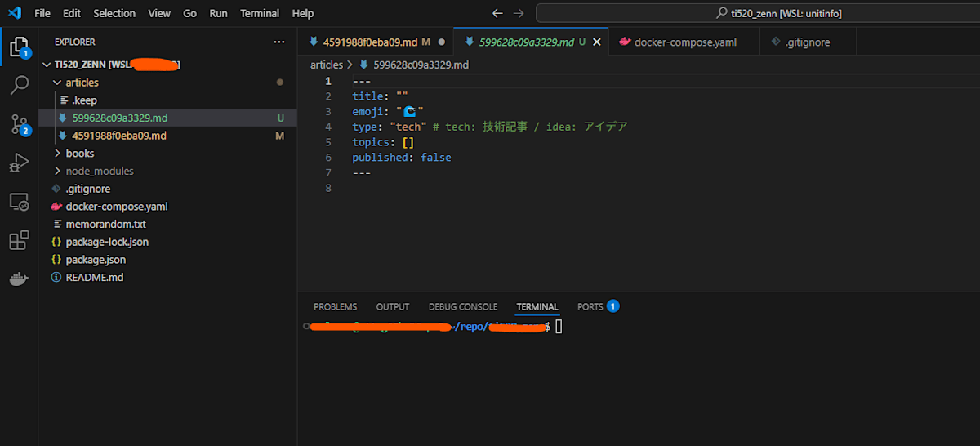Switch to PROBLEMS panel tab
980x446 pixels.
tap(335, 307)
